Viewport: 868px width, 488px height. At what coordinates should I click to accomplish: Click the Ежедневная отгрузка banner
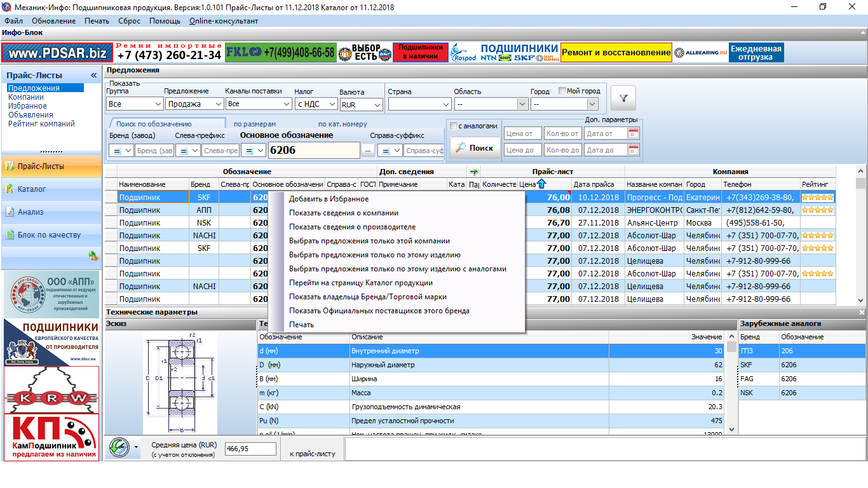point(756,53)
